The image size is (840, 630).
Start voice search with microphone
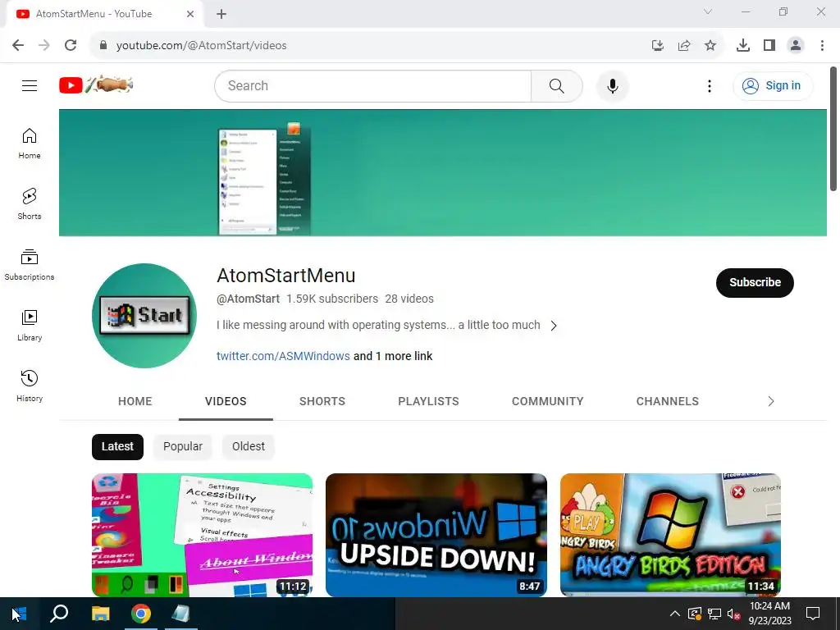(x=612, y=85)
